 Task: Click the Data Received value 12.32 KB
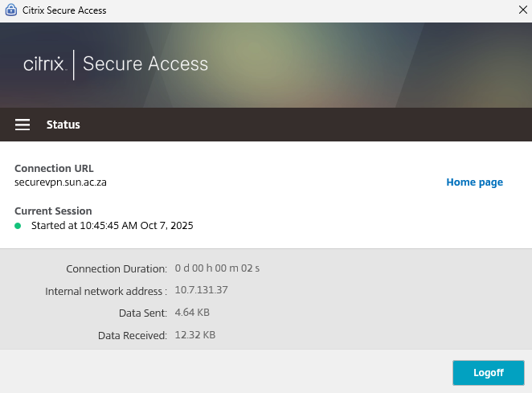[194, 334]
